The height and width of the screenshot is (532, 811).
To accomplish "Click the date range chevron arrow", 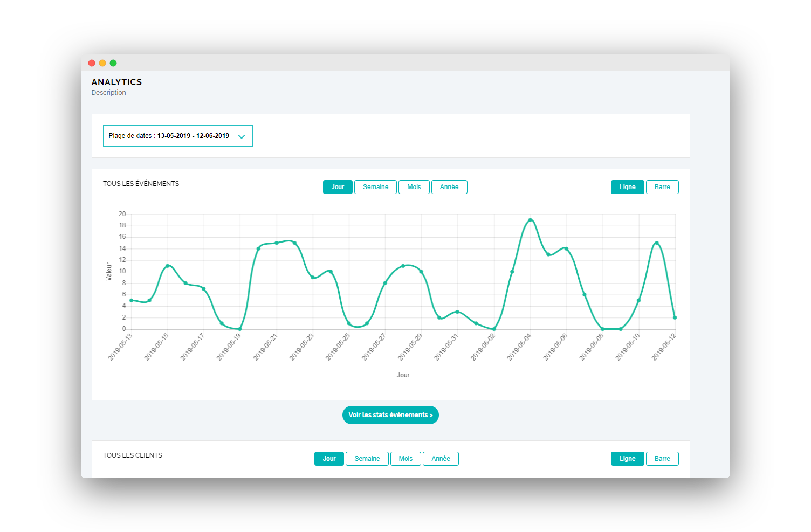I will pos(242,136).
